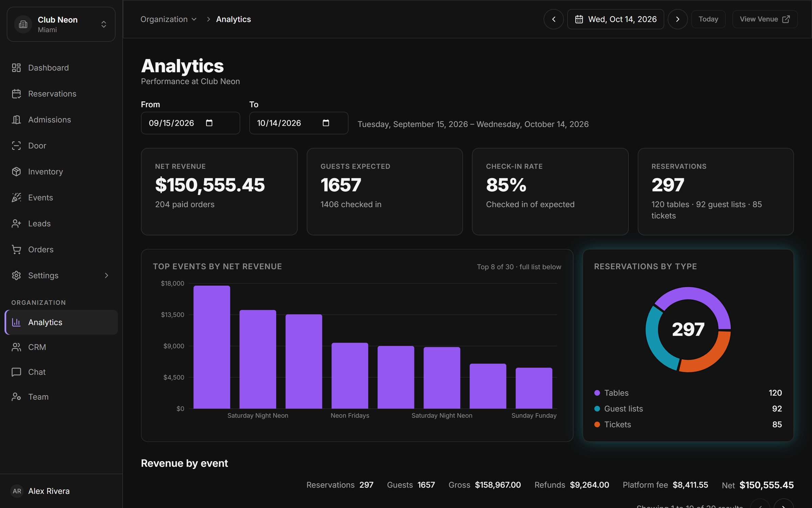Viewport: 812px width, 508px height.
Task: Click the Leads add-user icon
Action: (x=16, y=224)
